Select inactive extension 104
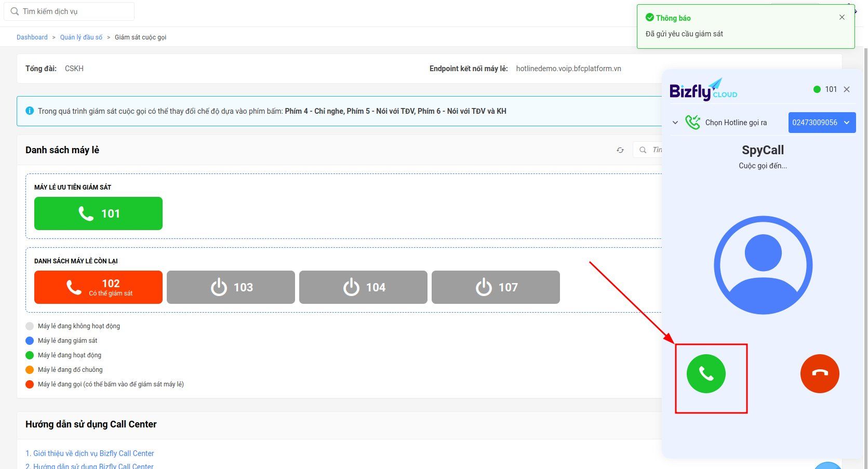868x469 pixels. [x=363, y=287]
